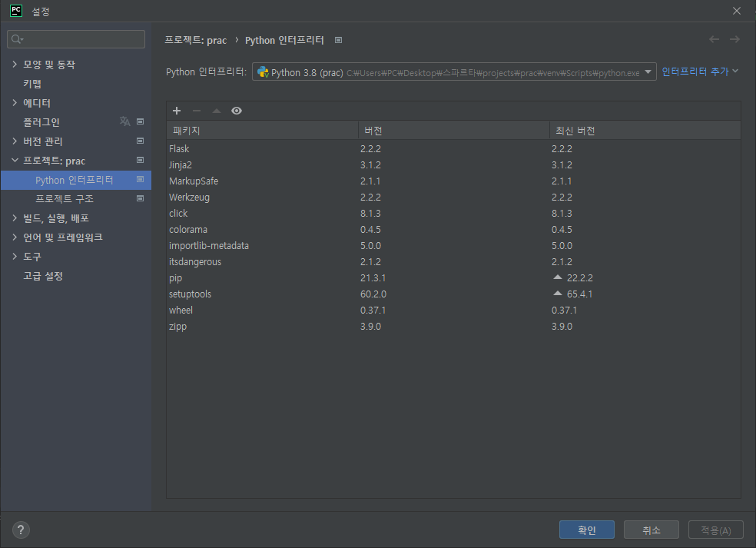Open the Python 인터프리터 dropdown
756x548 pixels.
click(x=454, y=72)
